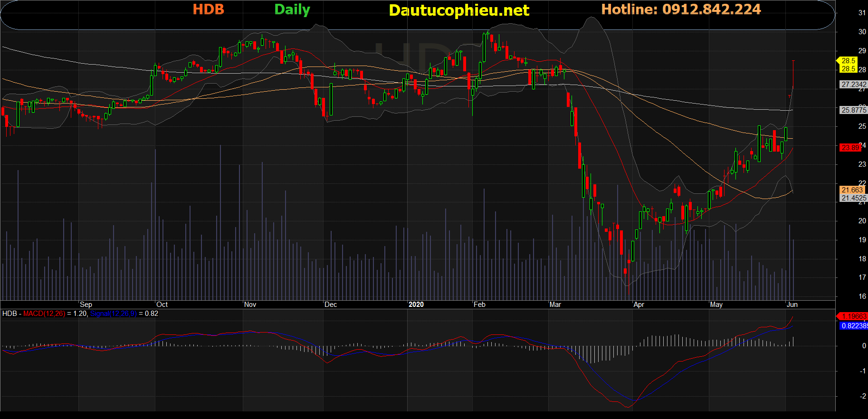Select the red 23.89 price tag
Viewport: 868px width, 419px height.
[x=850, y=148]
